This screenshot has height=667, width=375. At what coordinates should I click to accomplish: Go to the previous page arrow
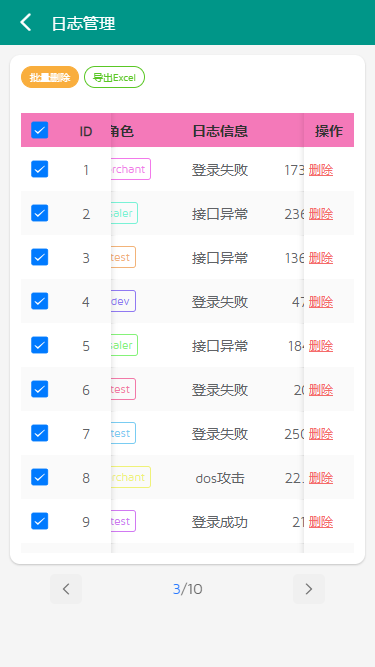(x=66, y=589)
